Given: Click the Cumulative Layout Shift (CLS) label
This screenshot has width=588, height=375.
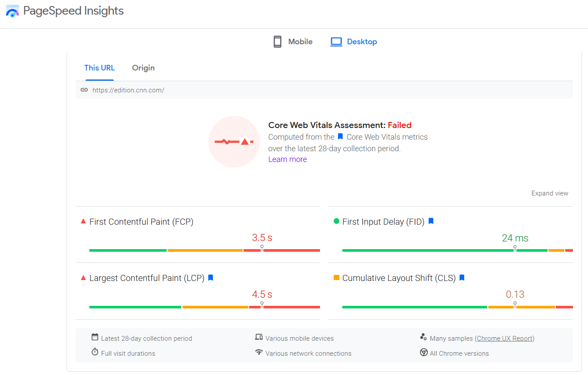Looking at the screenshot, I should tap(399, 278).
